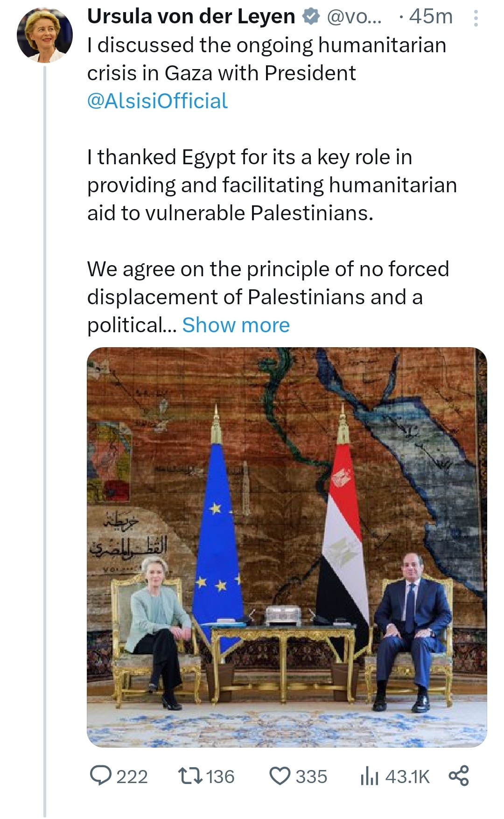
Task: Open the three-dot more options menu
Action: pos(476,18)
